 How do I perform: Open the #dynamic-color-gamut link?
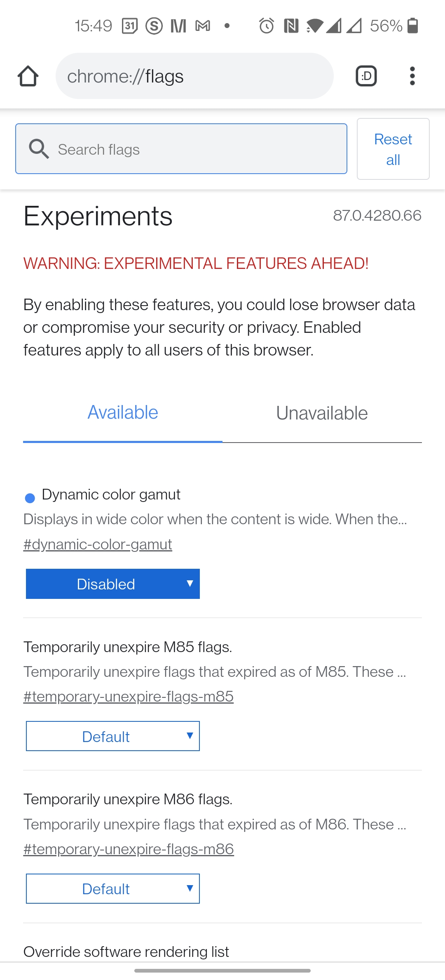(x=98, y=544)
